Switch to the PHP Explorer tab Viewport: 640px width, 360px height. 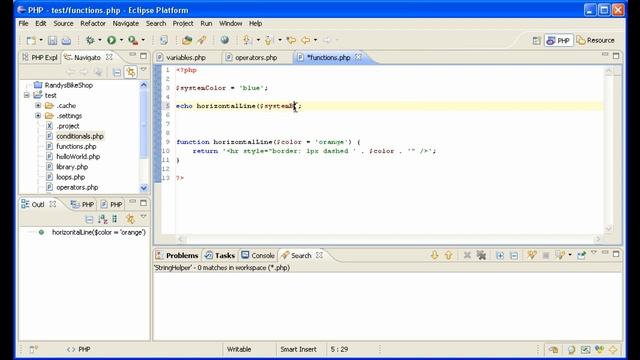[x=40, y=58]
